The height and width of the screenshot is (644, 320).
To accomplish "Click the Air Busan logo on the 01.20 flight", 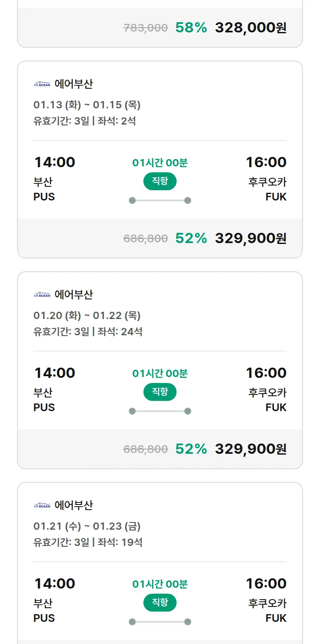I will pyautogui.click(x=42, y=295).
